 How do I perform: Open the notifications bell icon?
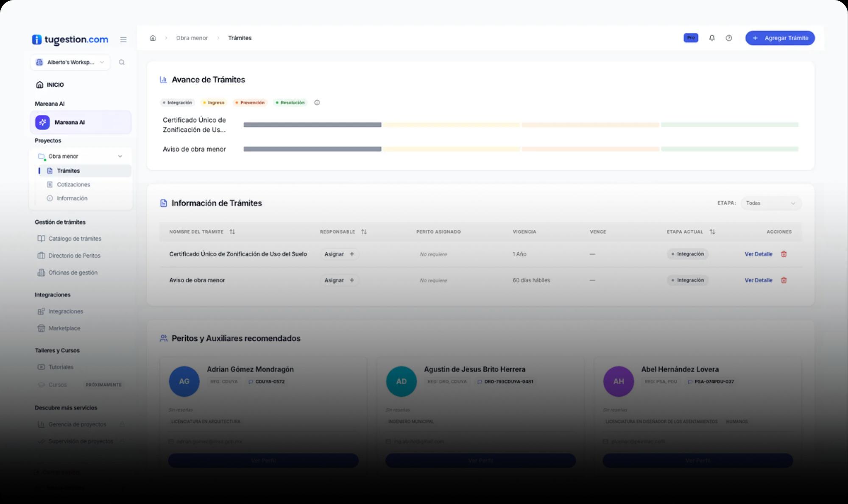point(712,38)
